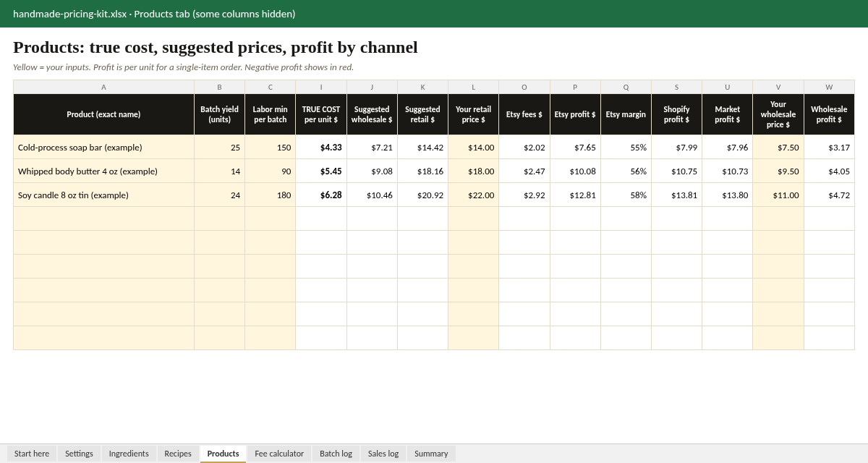Select column A header
Screen dimensions: 868x463
click(x=103, y=87)
